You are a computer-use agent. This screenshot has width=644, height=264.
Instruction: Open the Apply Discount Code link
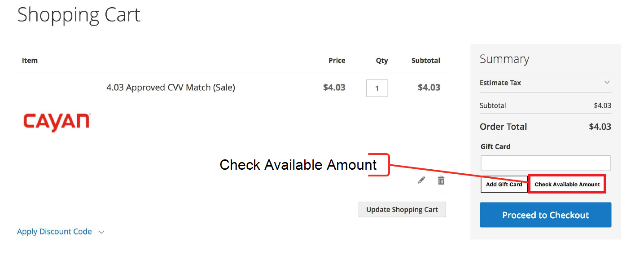tap(54, 232)
